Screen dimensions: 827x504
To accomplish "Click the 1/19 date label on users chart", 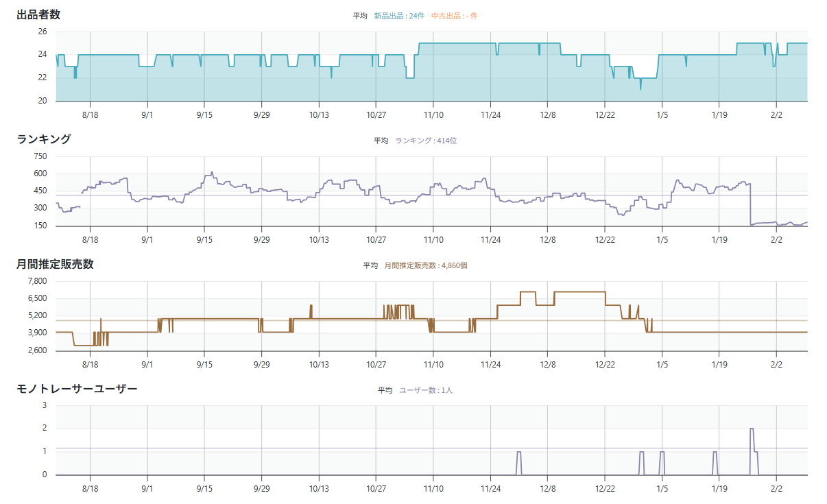I will click(719, 490).
